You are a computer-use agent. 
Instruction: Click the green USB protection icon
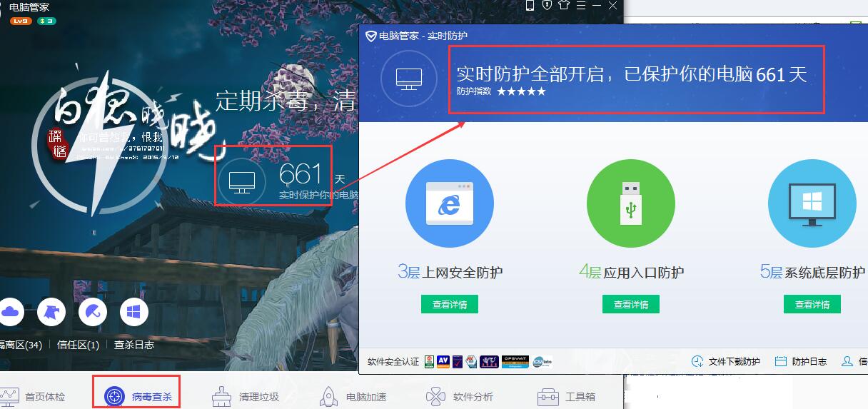(x=631, y=203)
